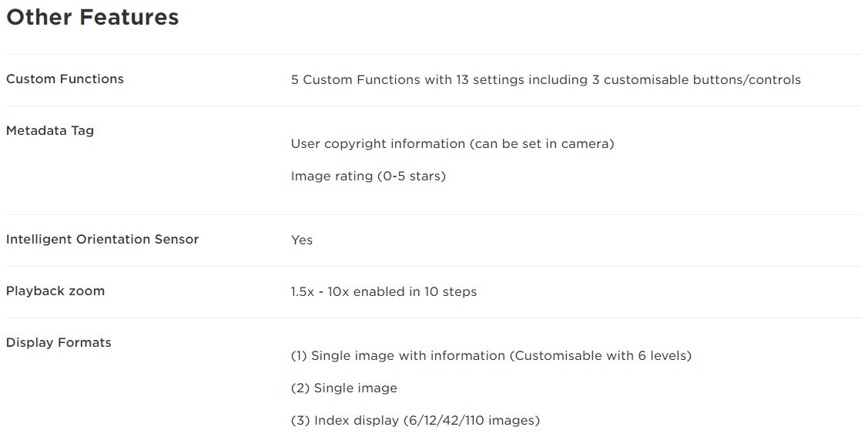Click the User copyright information line
This screenshot has height=437, width=868.
click(x=452, y=144)
